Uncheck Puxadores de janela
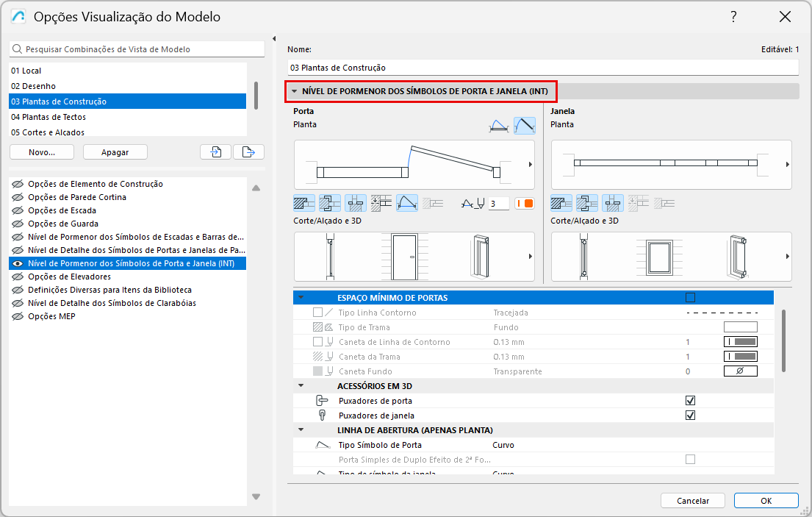Image resolution: width=812 pixels, height=517 pixels. click(x=690, y=416)
